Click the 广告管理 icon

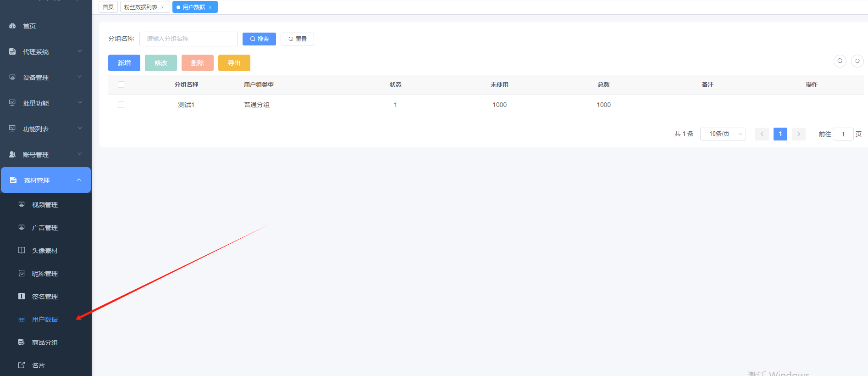pyautogui.click(x=22, y=227)
